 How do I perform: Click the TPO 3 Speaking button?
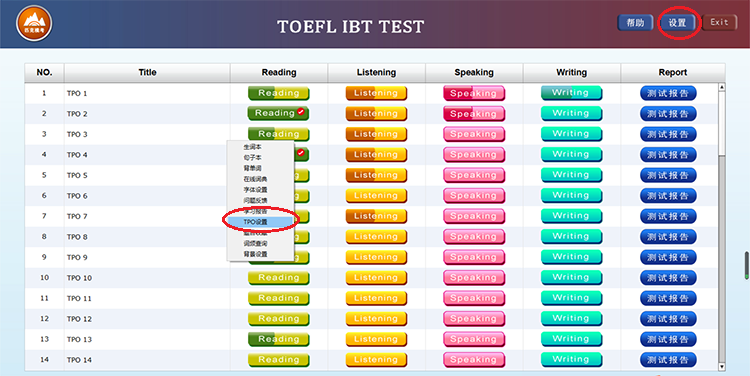tap(474, 134)
